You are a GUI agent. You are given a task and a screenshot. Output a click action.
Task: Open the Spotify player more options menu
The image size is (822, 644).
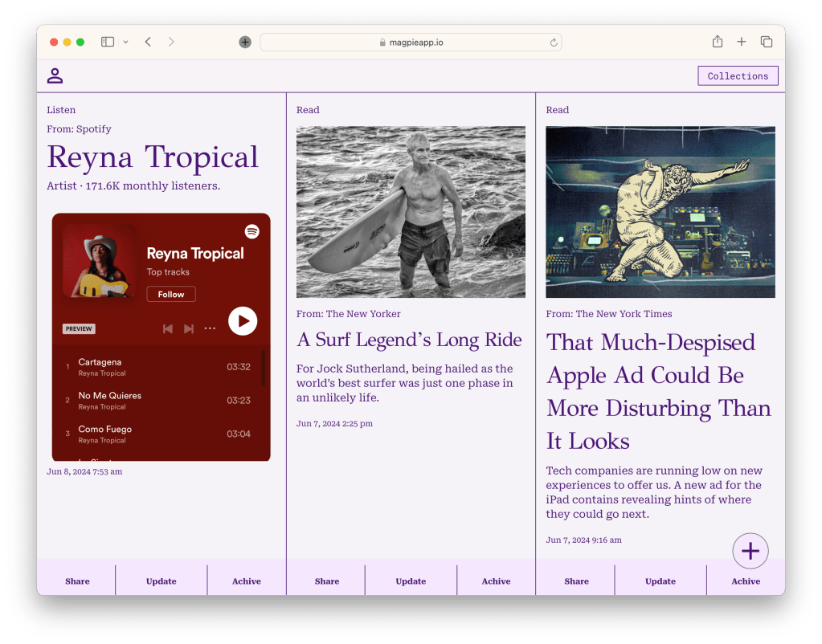pyautogui.click(x=210, y=328)
